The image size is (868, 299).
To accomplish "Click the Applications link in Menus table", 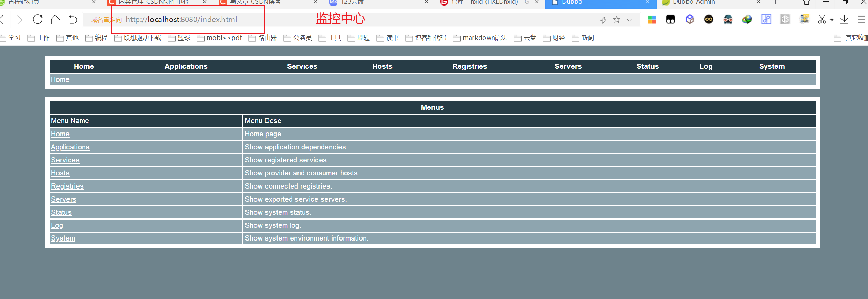I will pos(70,147).
